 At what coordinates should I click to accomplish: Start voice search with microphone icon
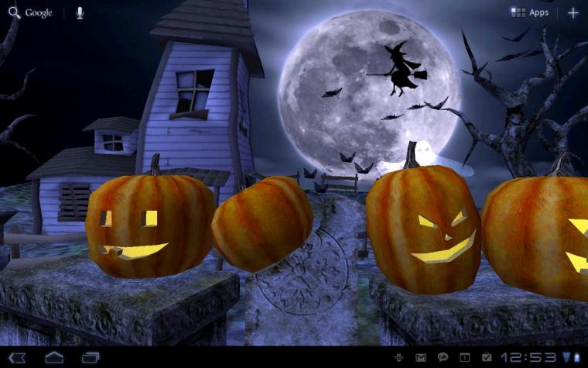pos(80,13)
